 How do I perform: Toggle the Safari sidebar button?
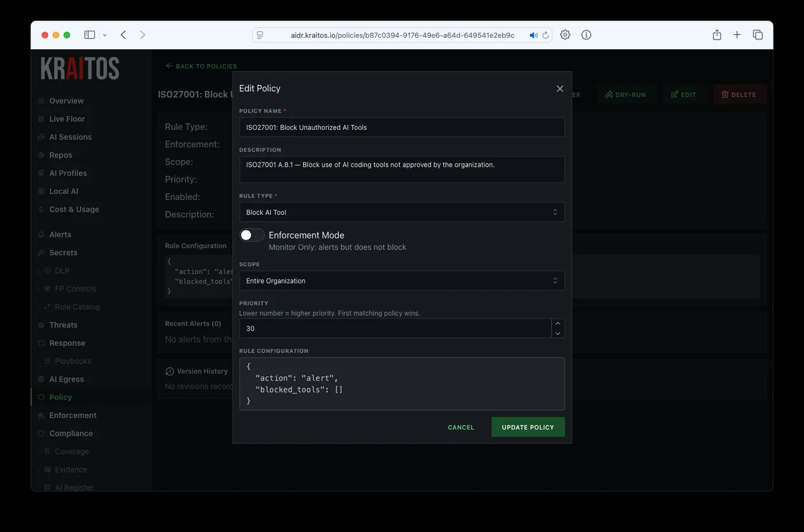pos(90,35)
